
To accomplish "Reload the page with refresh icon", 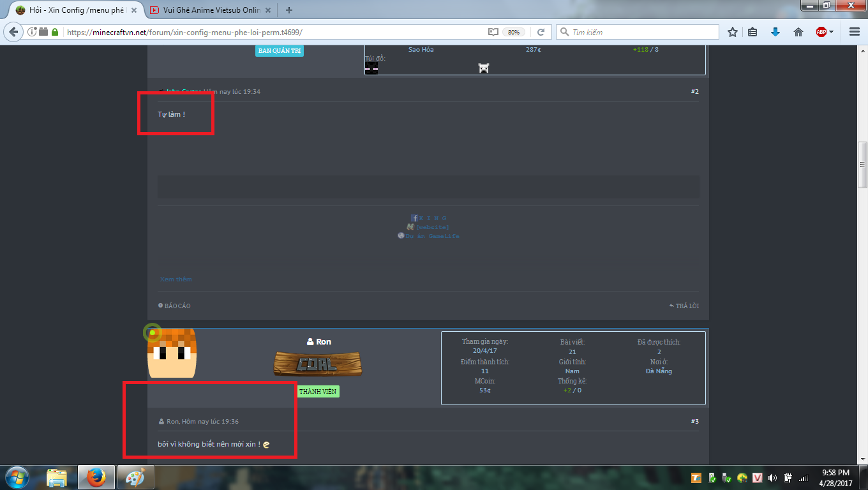I will click(541, 32).
